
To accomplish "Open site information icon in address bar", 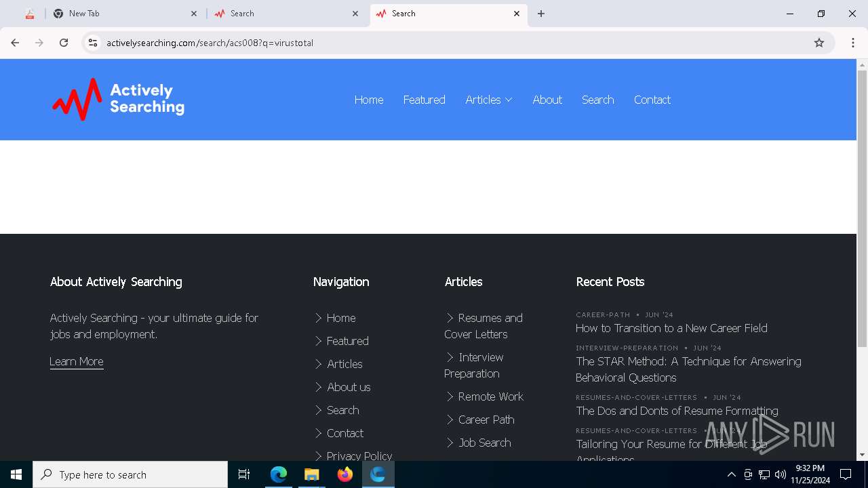I will [x=93, y=43].
